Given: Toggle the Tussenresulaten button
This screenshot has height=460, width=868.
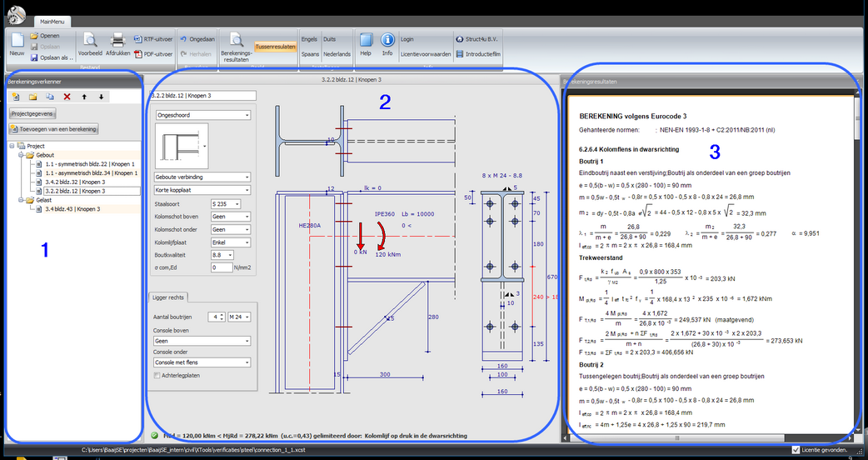Looking at the screenshot, I should [275, 47].
